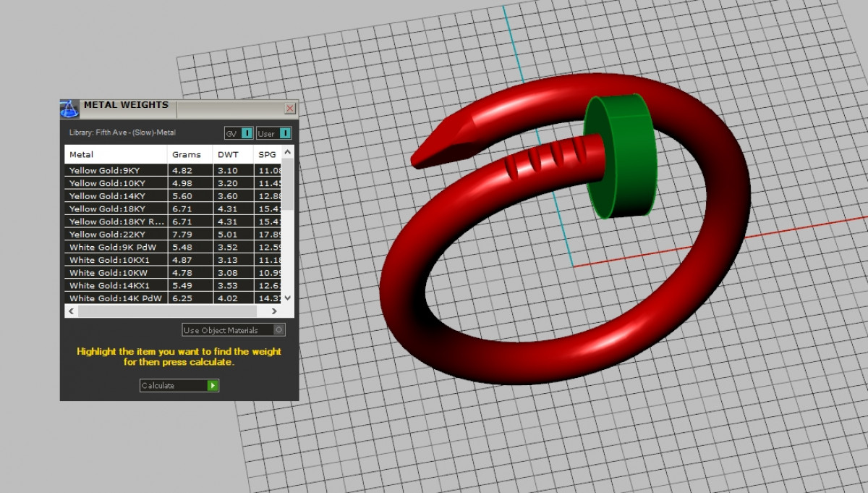Select the White Gold:9K PdW row
The image size is (868, 493).
[x=116, y=248]
